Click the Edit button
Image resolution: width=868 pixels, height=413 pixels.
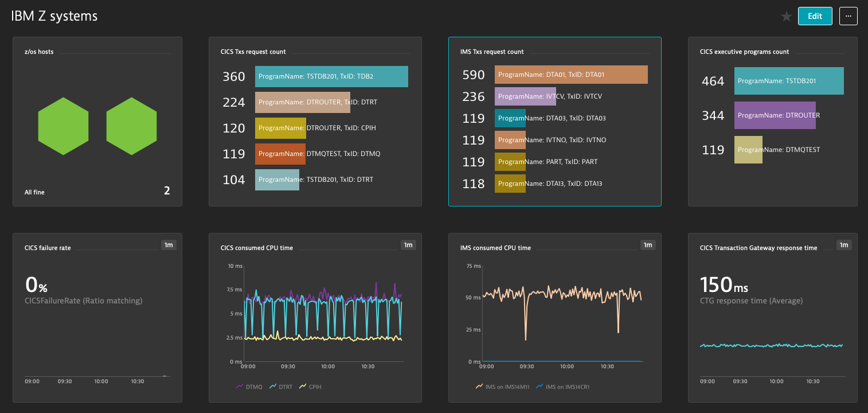815,16
